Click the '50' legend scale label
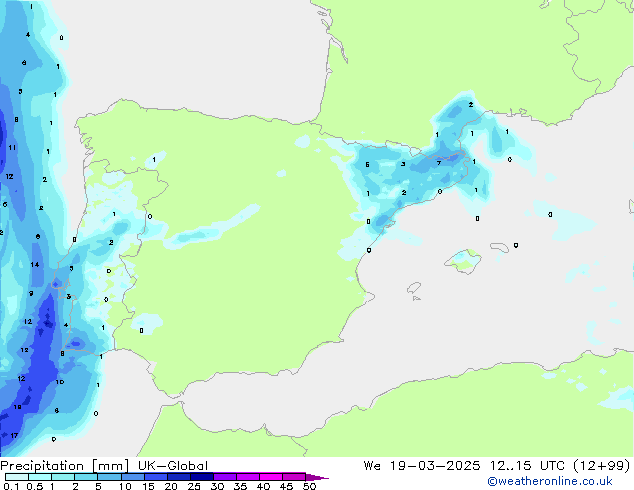Viewport: 634px width, 490px height. [309, 486]
